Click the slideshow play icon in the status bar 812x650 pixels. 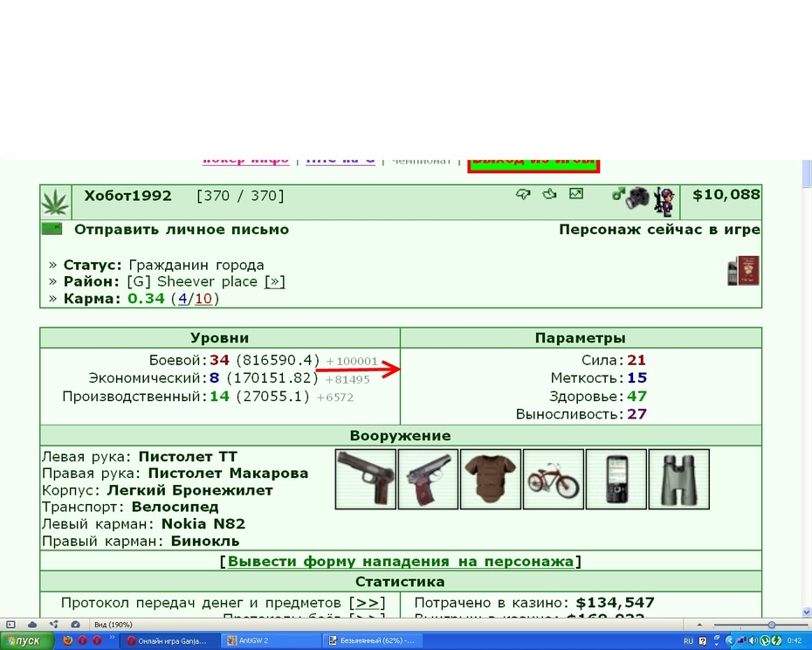coord(10,625)
